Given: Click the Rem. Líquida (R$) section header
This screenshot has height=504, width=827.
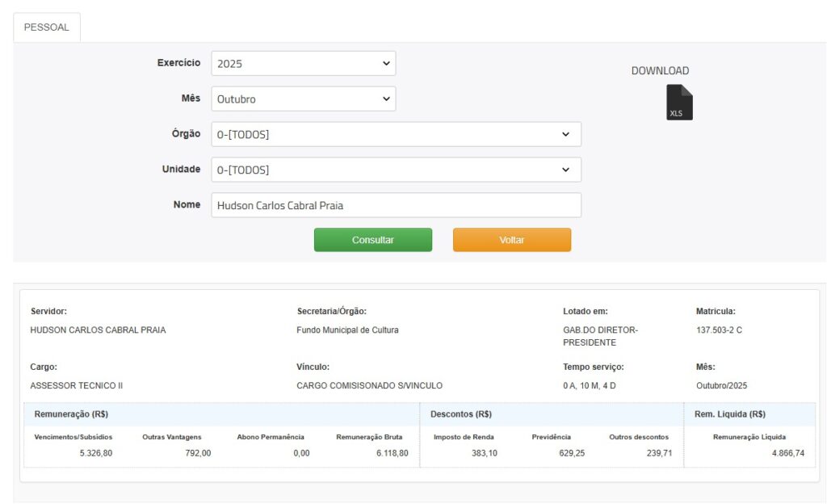Looking at the screenshot, I should click(729, 414).
